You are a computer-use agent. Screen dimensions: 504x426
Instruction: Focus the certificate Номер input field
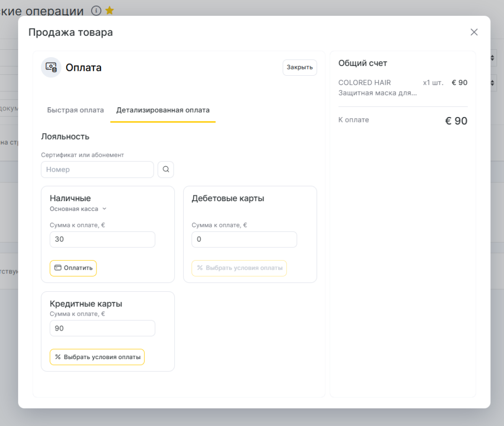[97, 169]
